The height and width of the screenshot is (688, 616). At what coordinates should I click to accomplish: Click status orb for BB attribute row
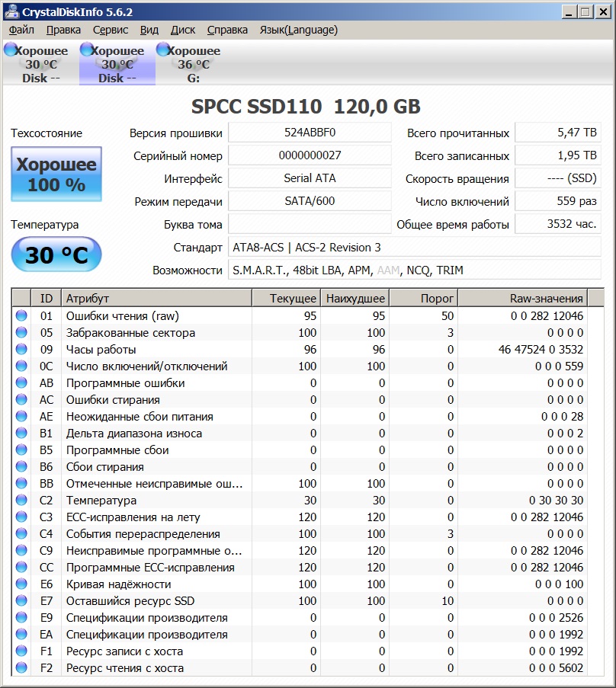pos(21,483)
